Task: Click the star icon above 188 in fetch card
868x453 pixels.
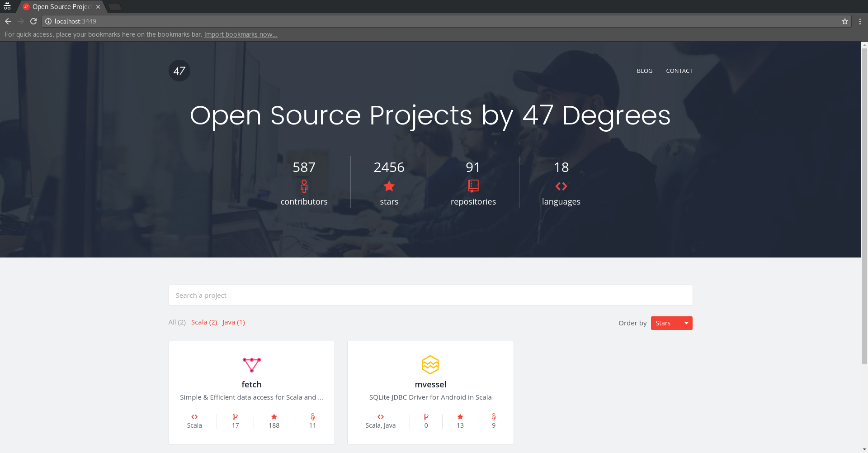Action: pyautogui.click(x=274, y=417)
